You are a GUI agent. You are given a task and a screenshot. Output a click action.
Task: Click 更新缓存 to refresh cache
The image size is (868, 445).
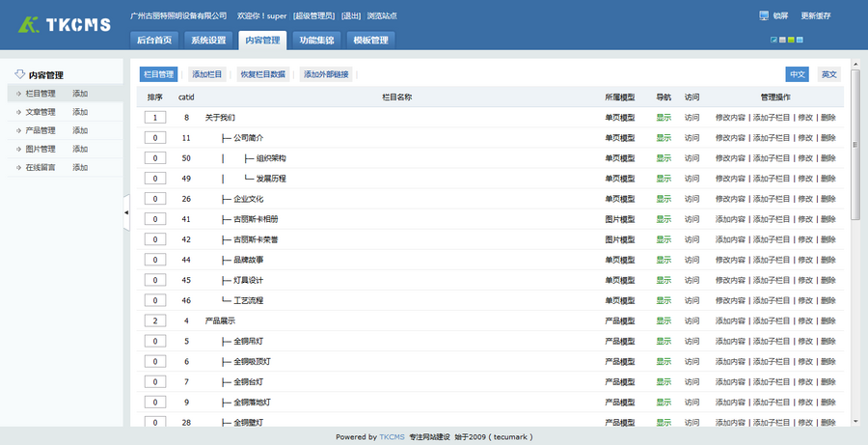pyautogui.click(x=816, y=16)
